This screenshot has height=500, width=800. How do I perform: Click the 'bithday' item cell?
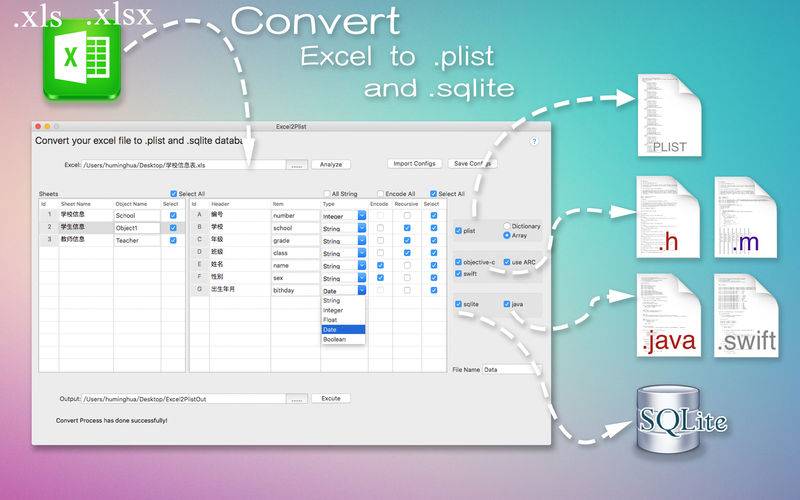pyautogui.click(x=295, y=290)
